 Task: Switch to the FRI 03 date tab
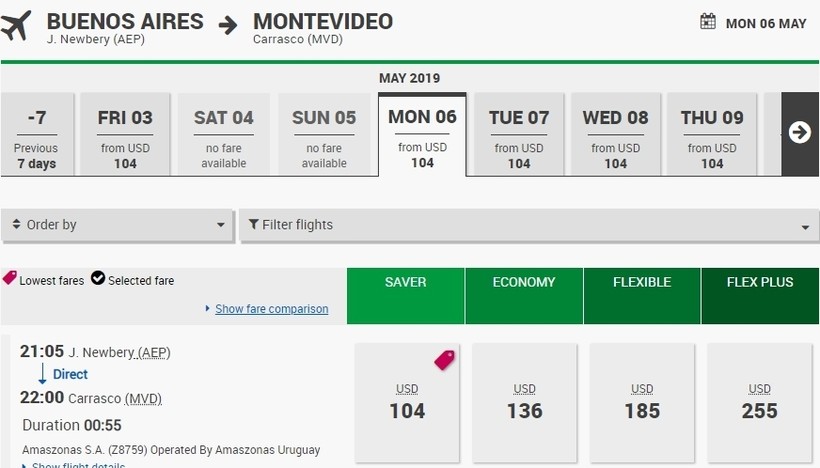pyautogui.click(x=125, y=135)
